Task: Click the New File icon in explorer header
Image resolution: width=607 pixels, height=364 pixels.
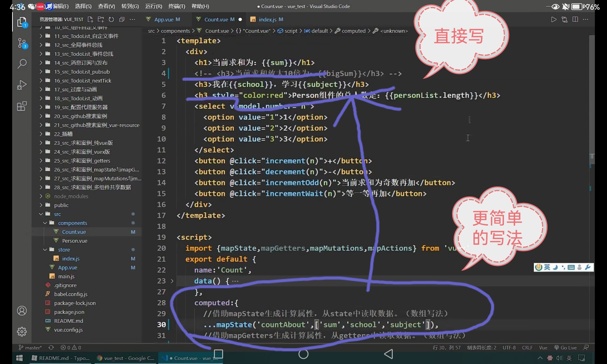Action: coord(90,19)
